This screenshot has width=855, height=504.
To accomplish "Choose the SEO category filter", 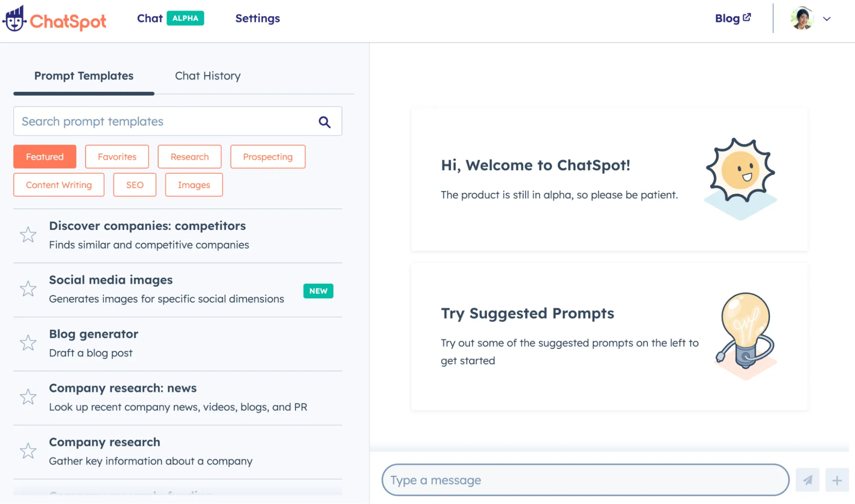I will pos(135,185).
